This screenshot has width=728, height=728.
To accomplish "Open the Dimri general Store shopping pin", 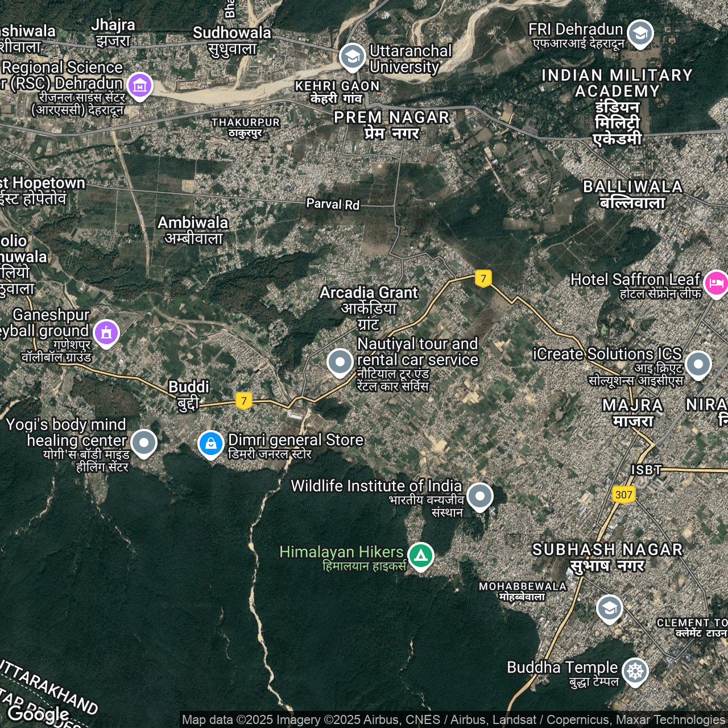I will point(210,444).
